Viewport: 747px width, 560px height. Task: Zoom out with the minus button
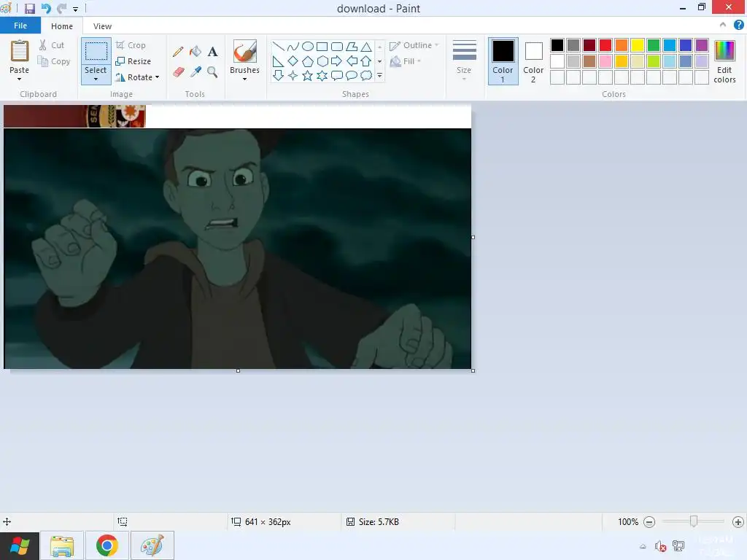(x=649, y=522)
